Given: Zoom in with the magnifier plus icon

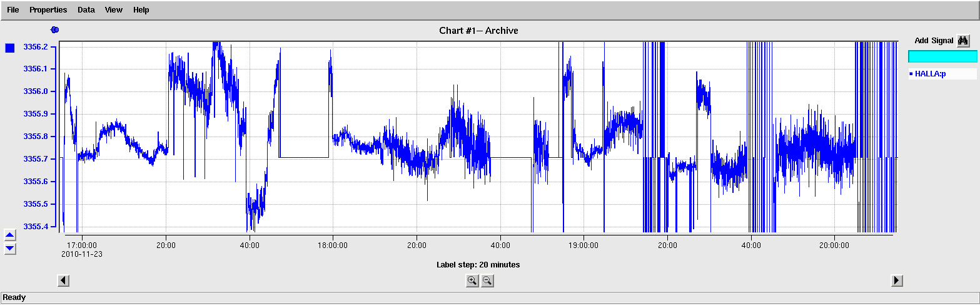Looking at the screenshot, I should tap(472, 281).
